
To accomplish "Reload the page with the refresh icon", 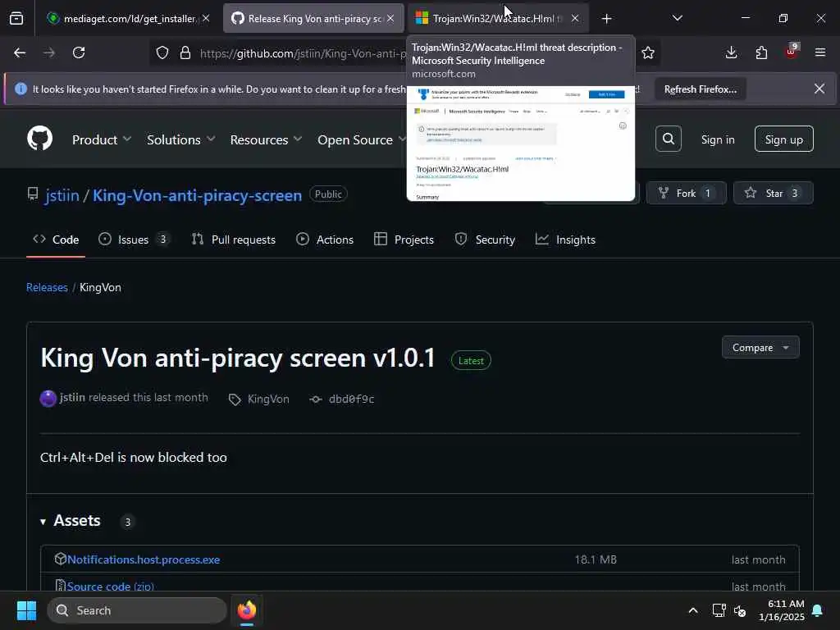I will (x=79, y=52).
